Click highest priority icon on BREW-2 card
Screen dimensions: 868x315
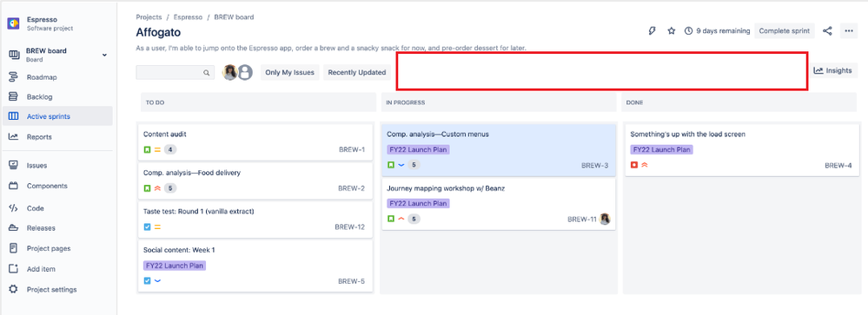157,188
